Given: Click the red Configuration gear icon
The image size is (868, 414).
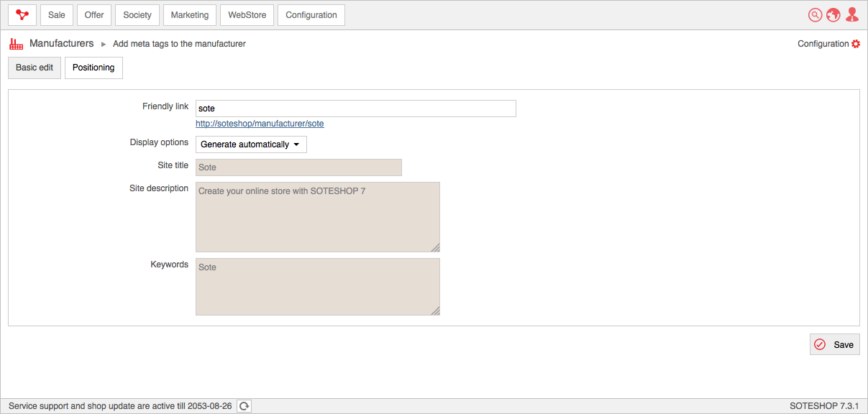Looking at the screenshot, I should click(856, 44).
